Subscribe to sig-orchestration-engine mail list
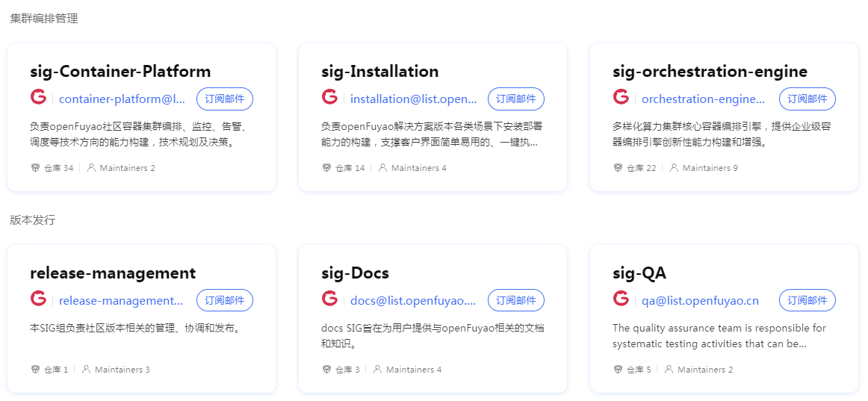The width and height of the screenshot is (868, 401). coord(807,99)
